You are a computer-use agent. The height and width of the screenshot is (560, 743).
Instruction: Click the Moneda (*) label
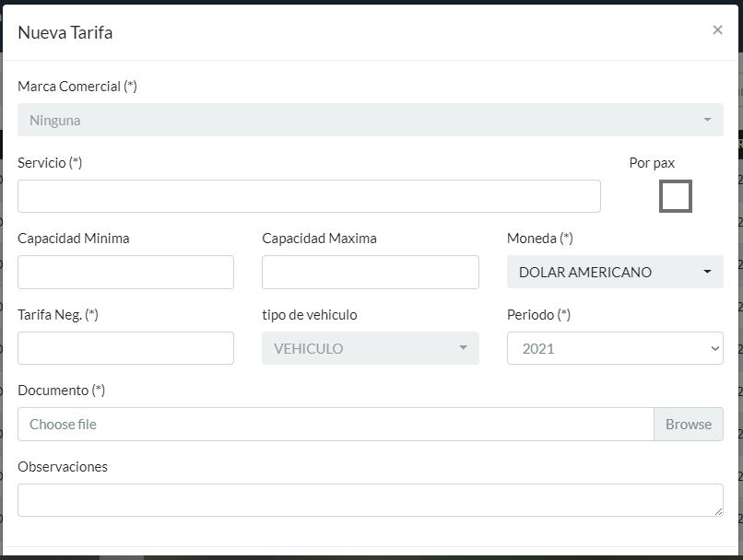tap(540, 239)
